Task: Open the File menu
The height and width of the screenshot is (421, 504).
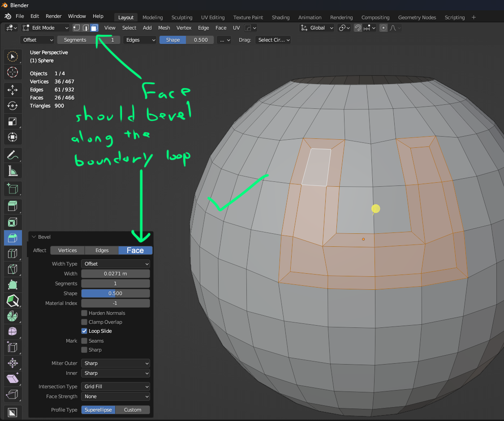Action: tap(20, 17)
